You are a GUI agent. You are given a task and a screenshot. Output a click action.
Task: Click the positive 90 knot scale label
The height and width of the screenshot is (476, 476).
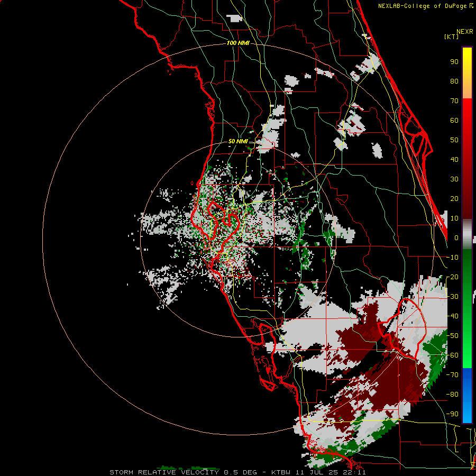pos(454,62)
